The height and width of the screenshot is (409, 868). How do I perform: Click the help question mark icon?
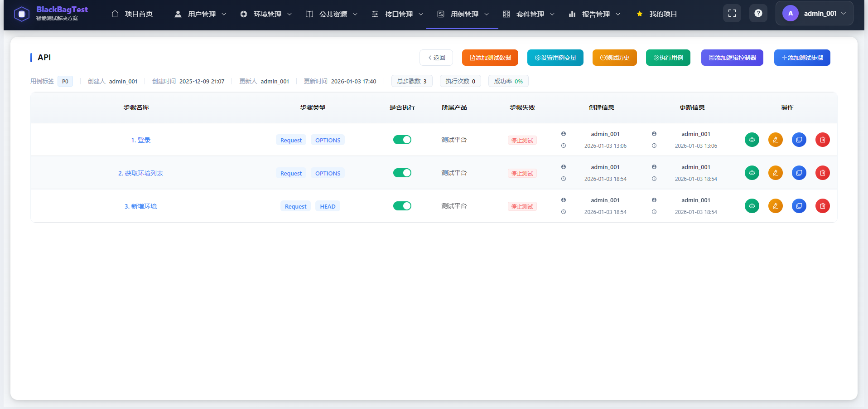pyautogui.click(x=758, y=13)
